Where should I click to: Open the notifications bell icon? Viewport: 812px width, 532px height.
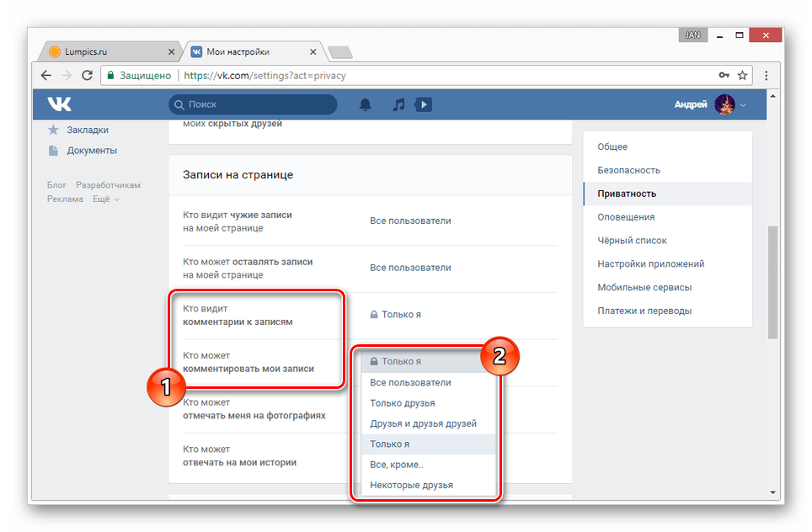pyautogui.click(x=365, y=104)
